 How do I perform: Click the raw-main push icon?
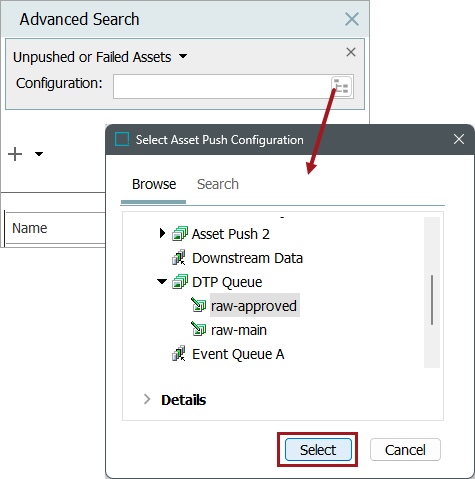point(199,329)
